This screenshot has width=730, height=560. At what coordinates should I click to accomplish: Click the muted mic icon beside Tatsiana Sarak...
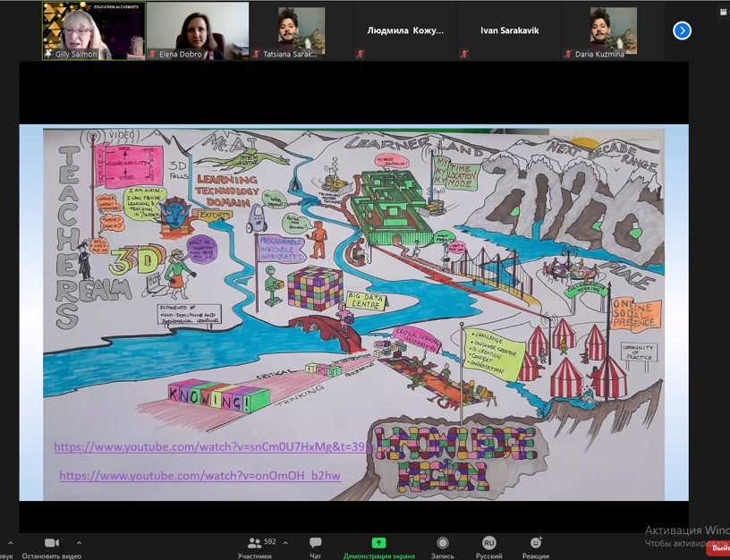[x=256, y=54]
